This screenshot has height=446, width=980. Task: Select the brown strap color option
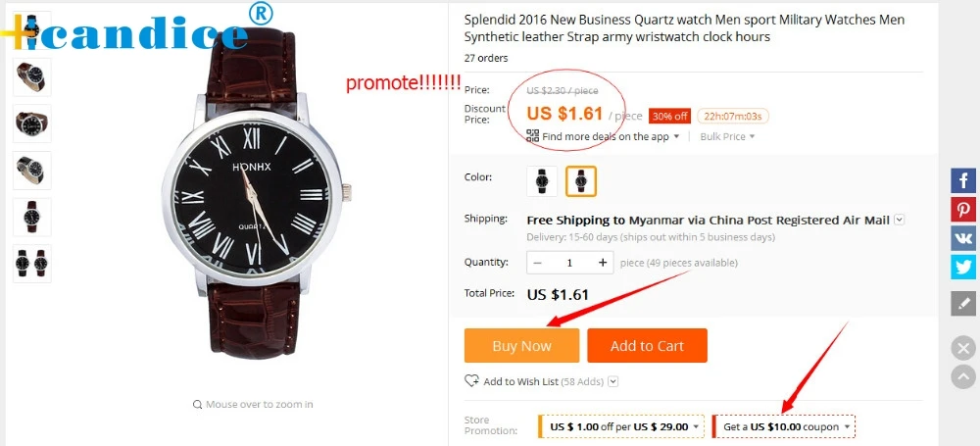pos(581,181)
